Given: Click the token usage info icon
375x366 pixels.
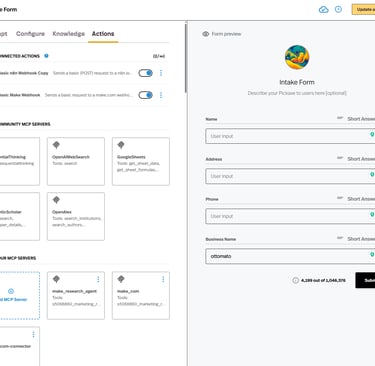Looking at the screenshot, I should pyautogui.click(x=295, y=280).
